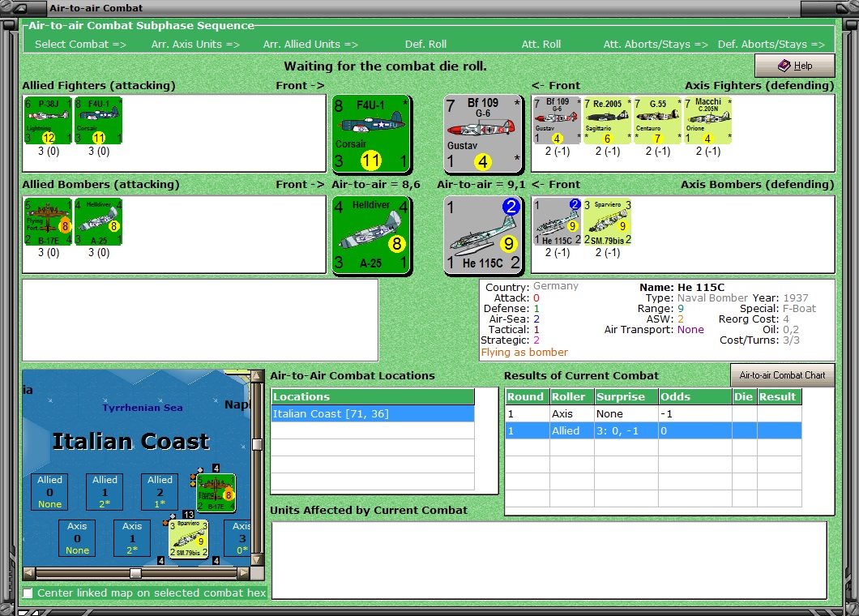This screenshot has width=859, height=616.
Task: Click the Round column header
Action: [x=528, y=397]
